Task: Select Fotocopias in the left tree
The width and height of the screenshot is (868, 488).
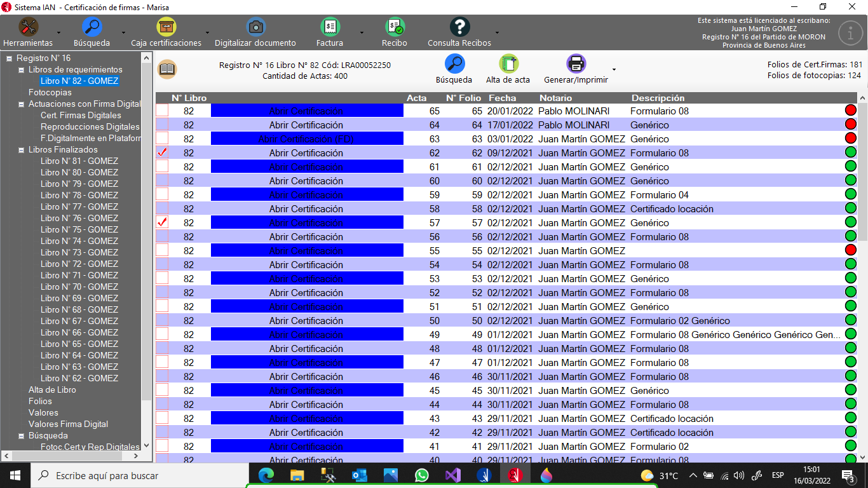Action: pos(50,93)
